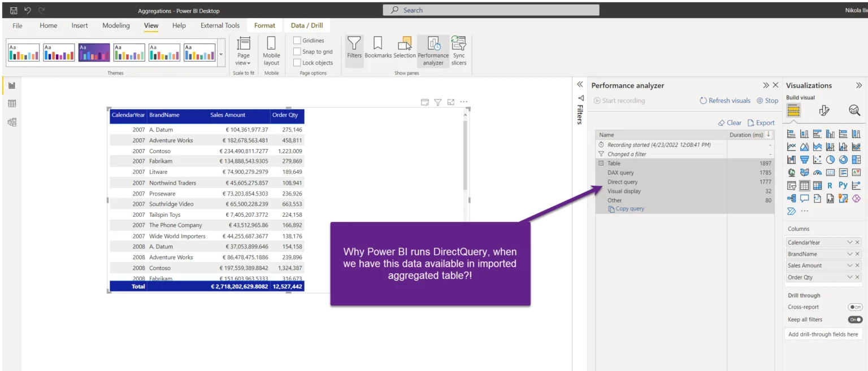The height and width of the screenshot is (371, 868).
Task: Open More options ellipsis above table
Action: click(464, 102)
